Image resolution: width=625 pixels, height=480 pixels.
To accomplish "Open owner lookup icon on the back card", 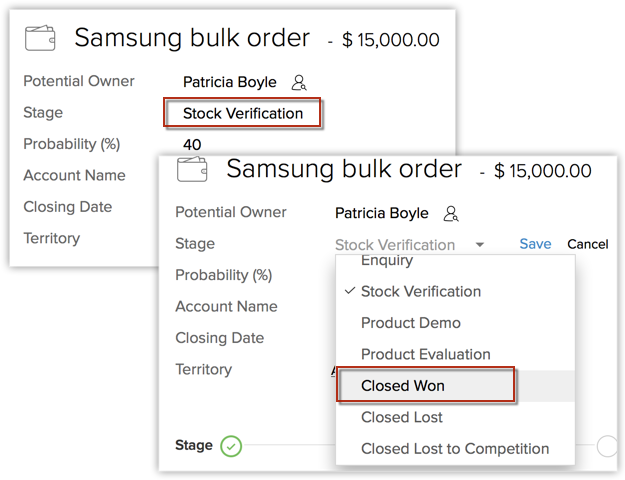I will (299, 83).
